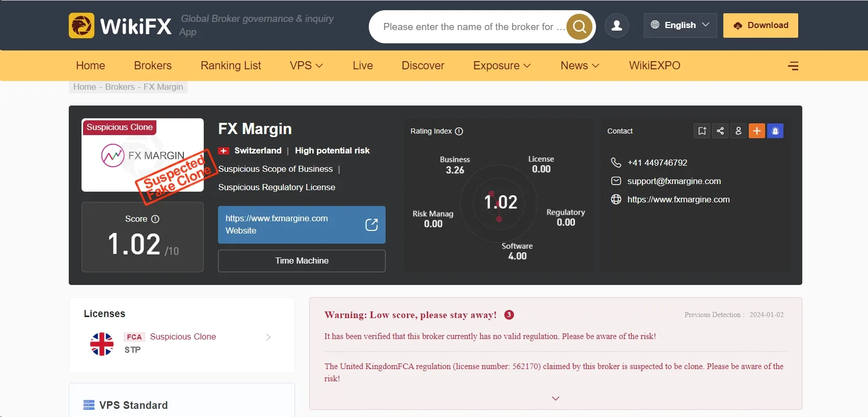The width and height of the screenshot is (868, 417).
Task: Click the Suspicious Clone red tag
Action: [120, 127]
